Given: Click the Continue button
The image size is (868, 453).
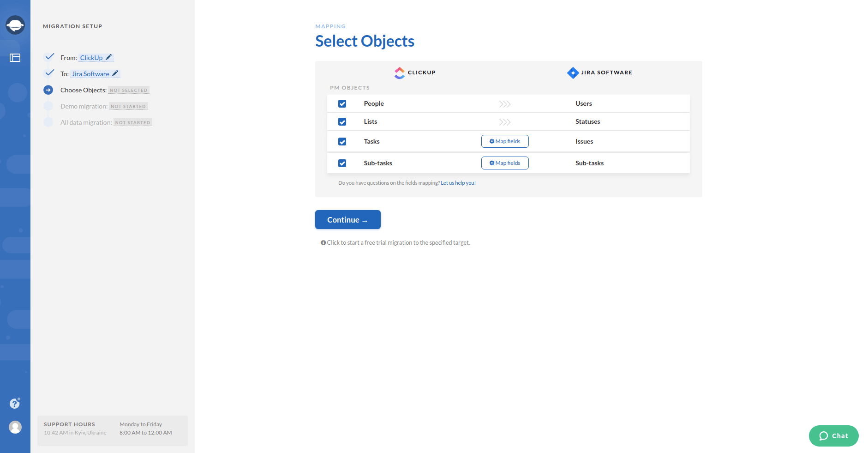Looking at the screenshot, I should tap(347, 219).
